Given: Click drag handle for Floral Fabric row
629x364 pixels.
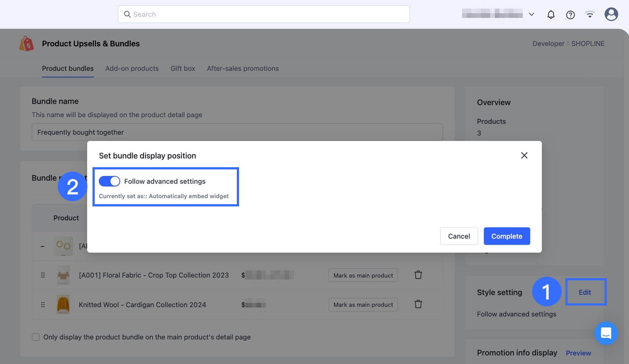Looking at the screenshot, I should [x=43, y=275].
